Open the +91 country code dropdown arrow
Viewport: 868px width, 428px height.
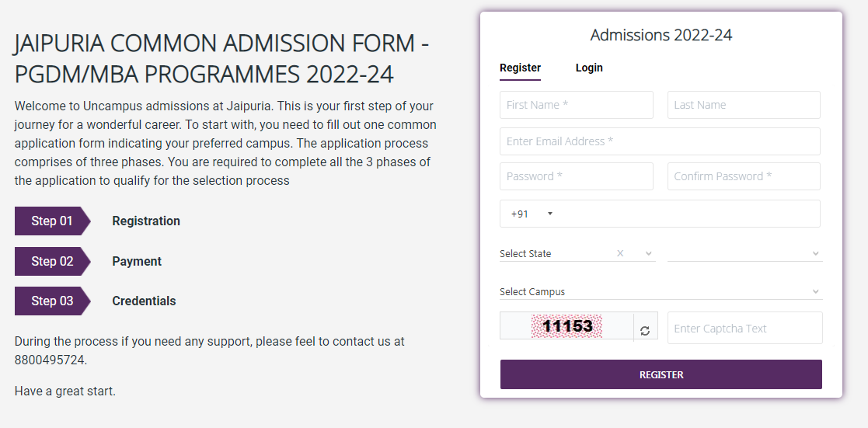(x=549, y=214)
